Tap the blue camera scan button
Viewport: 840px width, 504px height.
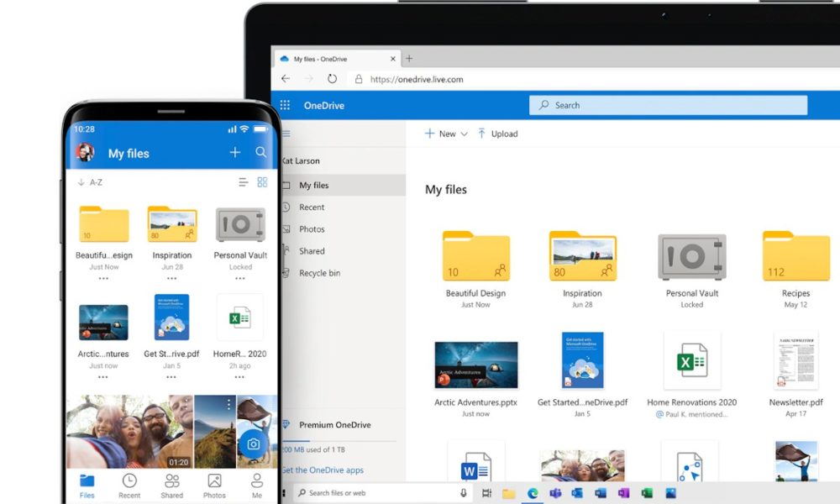[x=254, y=444]
